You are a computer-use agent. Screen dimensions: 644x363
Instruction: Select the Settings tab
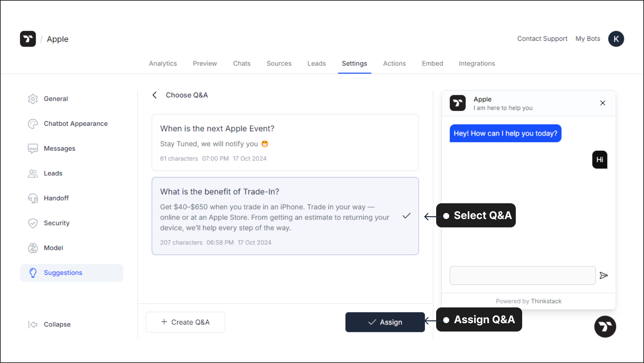pyautogui.click(x=354, y=64)
